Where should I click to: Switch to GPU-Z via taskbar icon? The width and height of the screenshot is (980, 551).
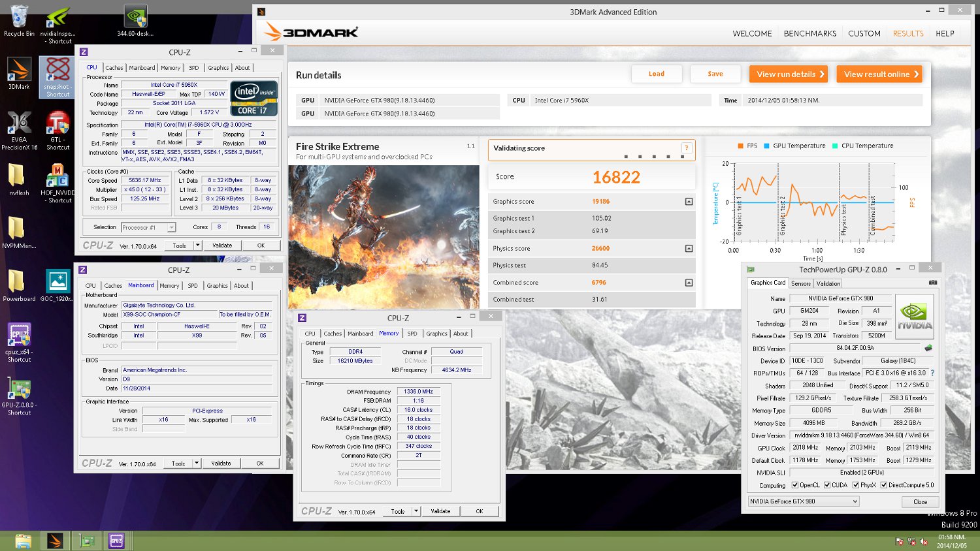pyautogui.click(x=86, y=541)
